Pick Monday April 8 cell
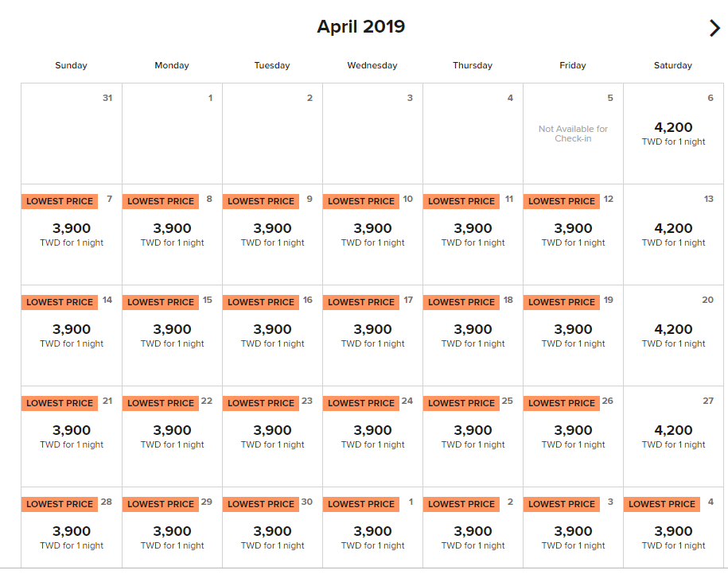The width and height of the screenshot is (728, 574). [172, 235]
